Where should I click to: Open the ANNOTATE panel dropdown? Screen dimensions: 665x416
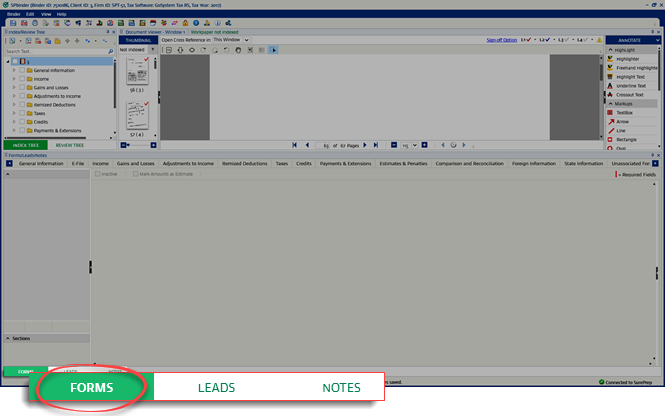pyautogui.click(x=657, y=40)
